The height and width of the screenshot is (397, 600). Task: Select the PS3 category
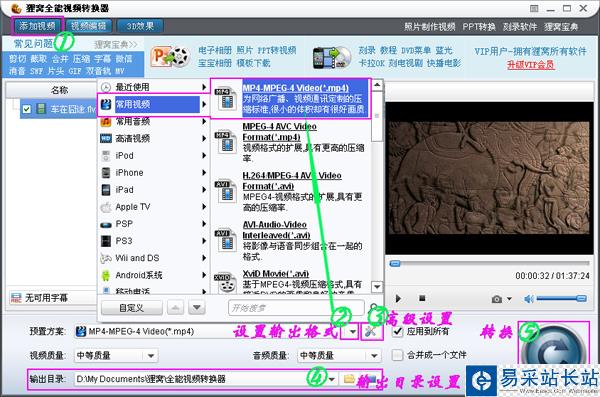pyautogui.click(x=153, y=241)
